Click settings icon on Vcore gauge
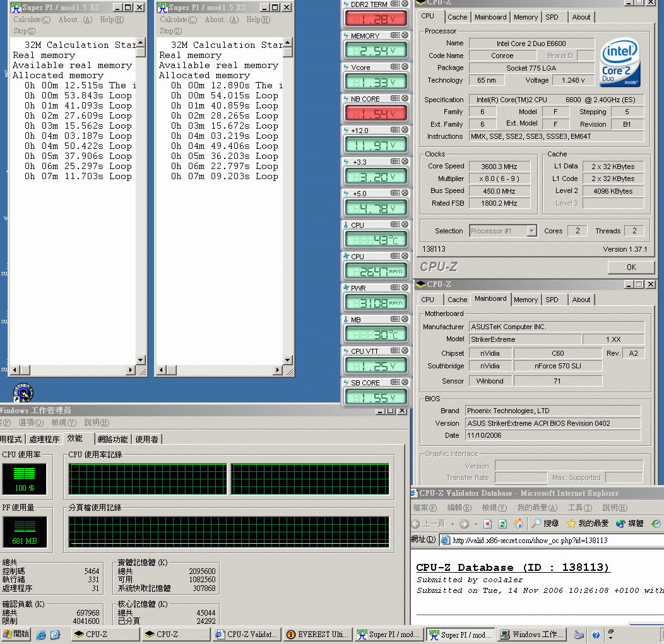This screenshot has height=644, width=664. 394,67
